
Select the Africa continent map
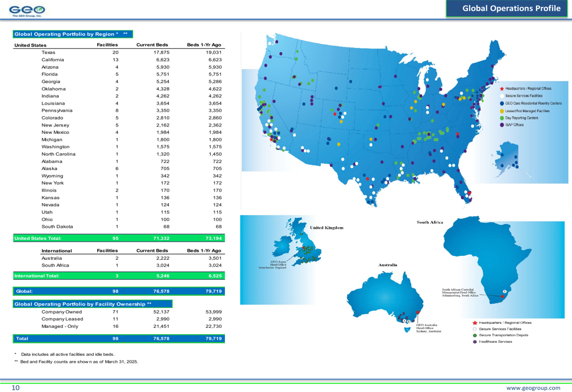click(487, 260)
